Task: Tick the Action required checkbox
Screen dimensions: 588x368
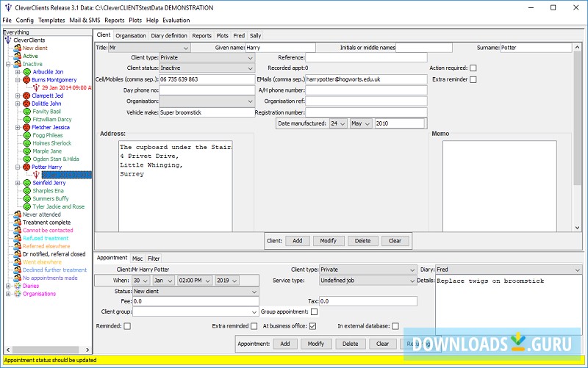Action: (x=473, y=68)
